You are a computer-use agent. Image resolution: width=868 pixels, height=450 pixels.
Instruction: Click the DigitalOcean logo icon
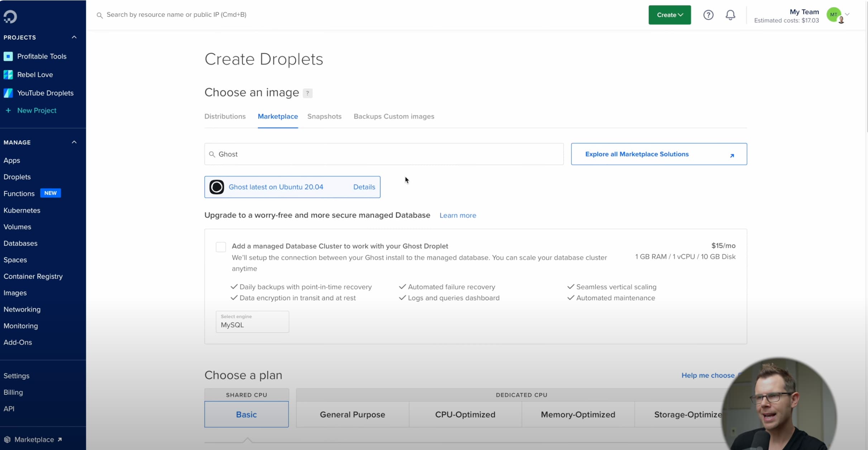point(10,16)
